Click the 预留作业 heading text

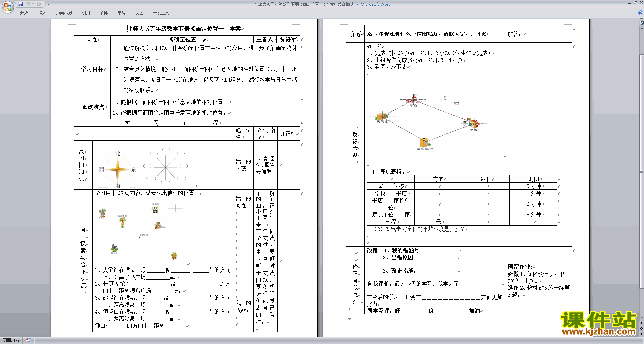tap(520, 267)
